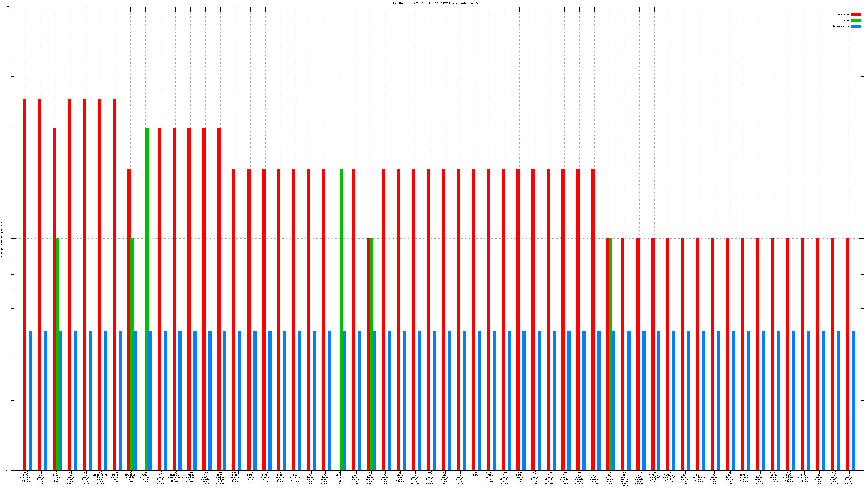Click the y-axis tick label '0.1' at bottom
This screenshot has height=488, width=868.
[x=7, y=470]
